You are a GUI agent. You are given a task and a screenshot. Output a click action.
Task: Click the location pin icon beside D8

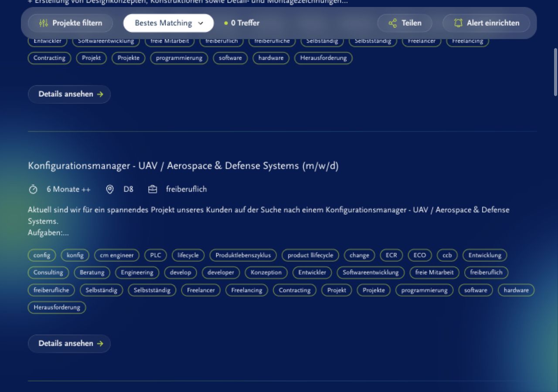coord(110,189)
